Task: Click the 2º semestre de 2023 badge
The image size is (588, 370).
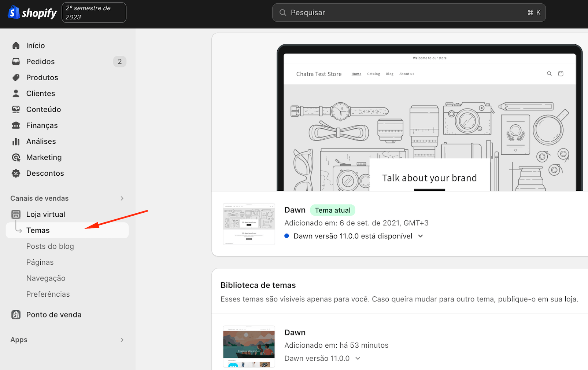Action: coord(94,12)
